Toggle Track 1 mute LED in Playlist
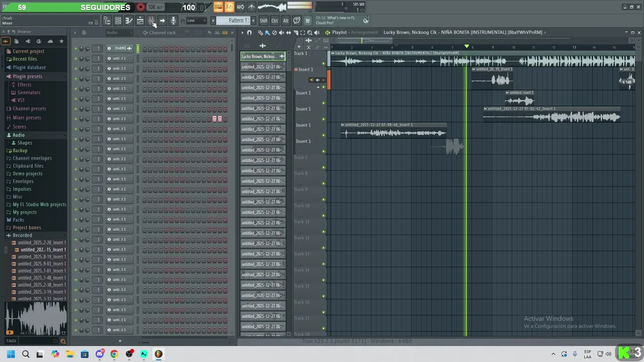The image size is (644, 362). [x=324, y=63]
